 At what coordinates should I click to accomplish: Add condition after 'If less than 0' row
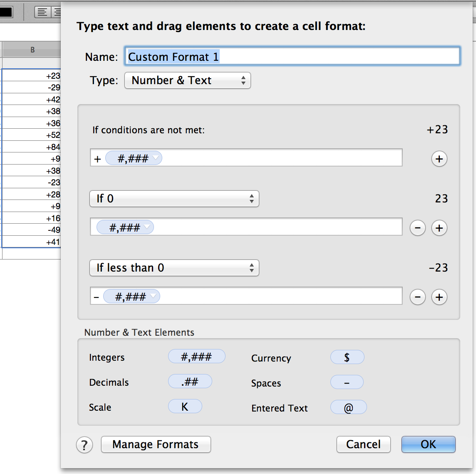[439, 297]
